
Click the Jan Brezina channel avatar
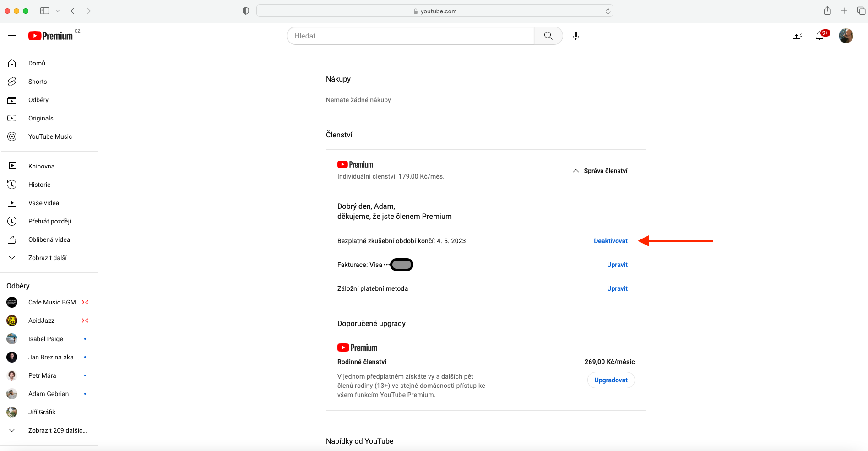(x=12, y=357)
